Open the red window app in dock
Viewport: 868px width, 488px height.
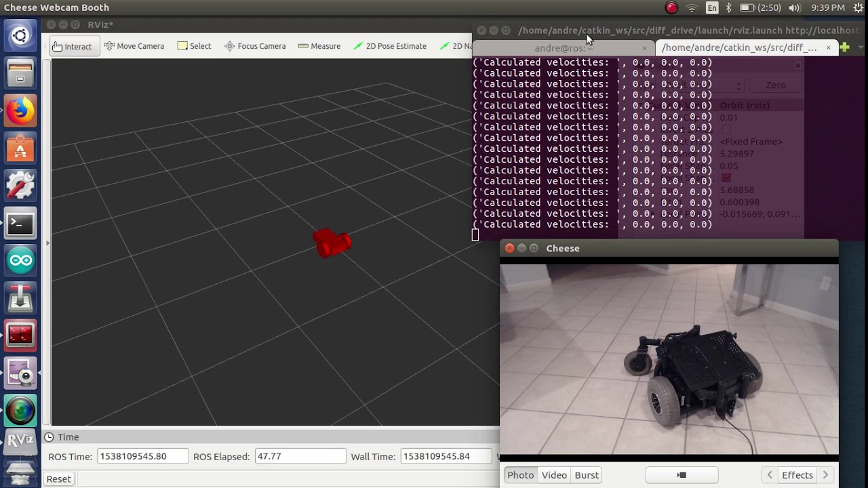[20, 335]
